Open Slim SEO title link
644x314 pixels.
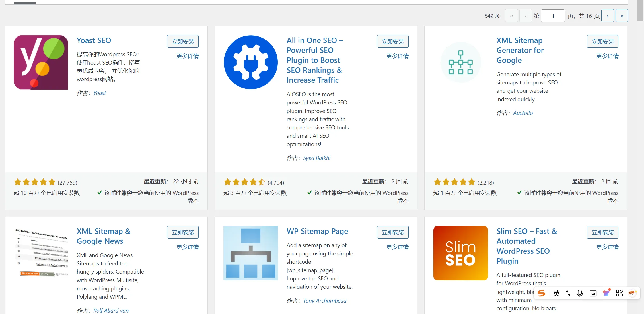click(526, 246)
